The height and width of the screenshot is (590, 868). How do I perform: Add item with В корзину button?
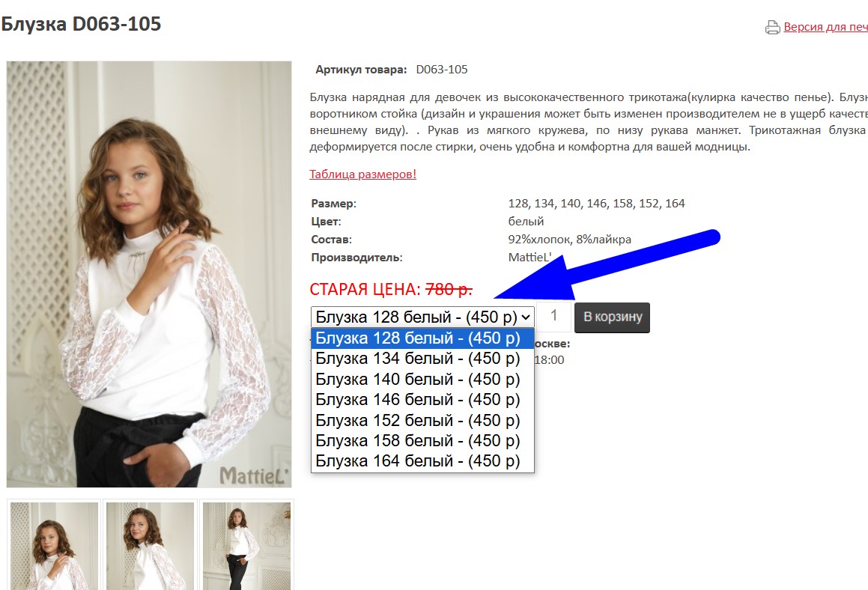[x=613, y=317]
